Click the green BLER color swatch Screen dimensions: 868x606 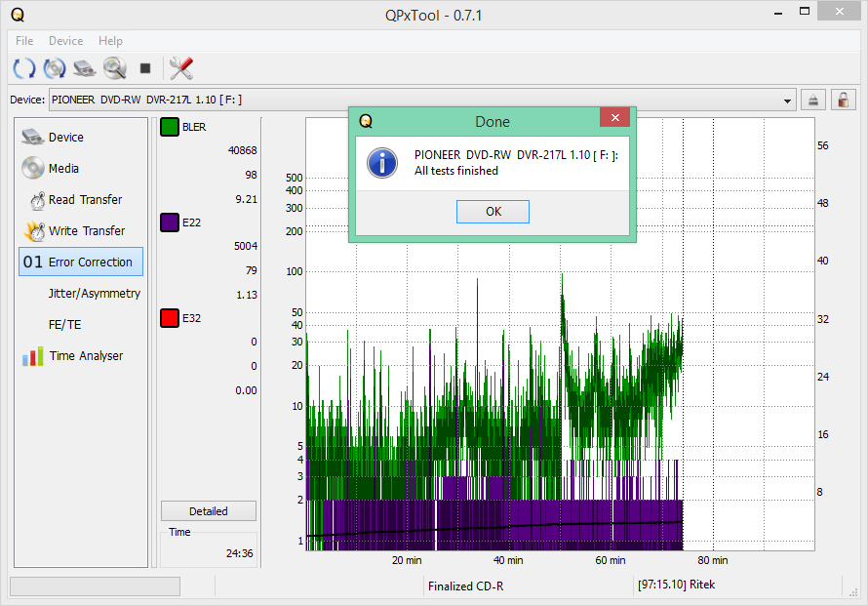coord(170,127)
